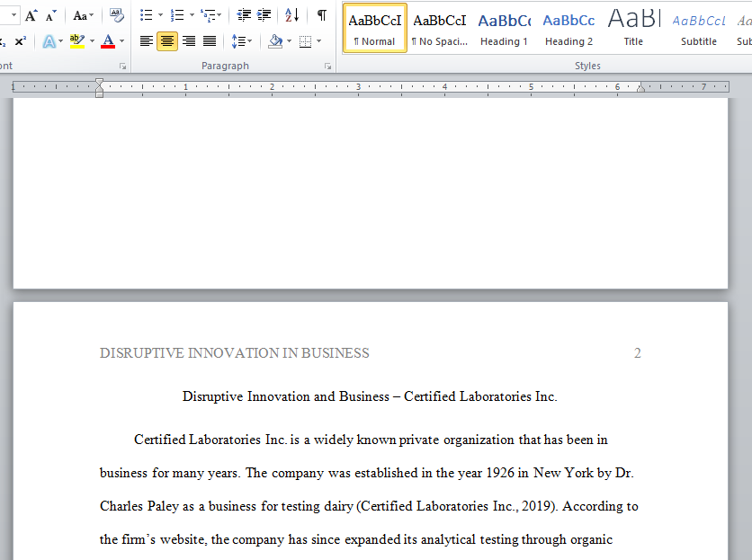Apply the Subtitle style
Viewport: 752px width, 560px height.
699,28
